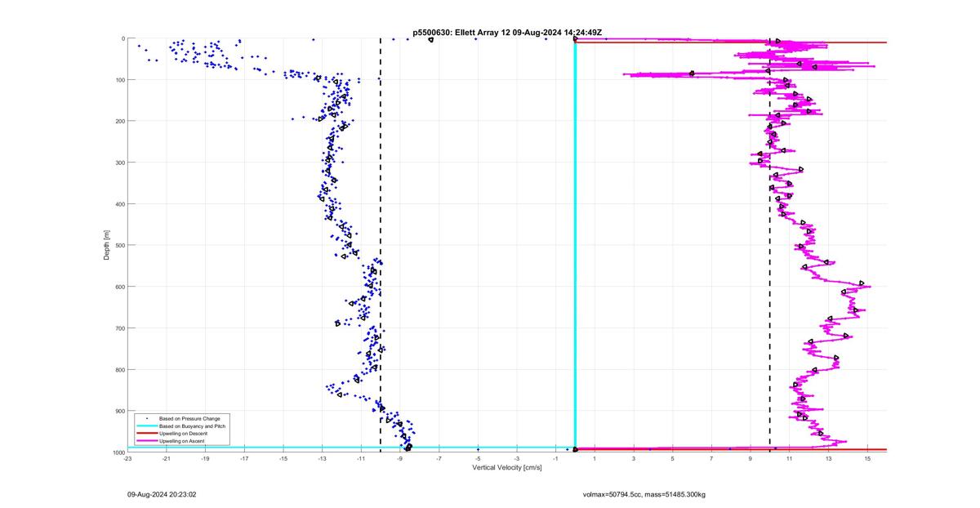The height and width of the screenshot is (508, 980).
Task: Click x-axis tick label '13'
Action: tap(828, 459)
